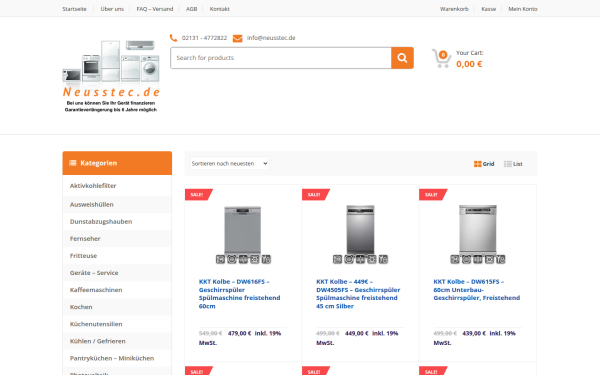The width and height of the screenshot is (600, 375).
Task: Open the Über uns menu item
Action: point(112,9)
